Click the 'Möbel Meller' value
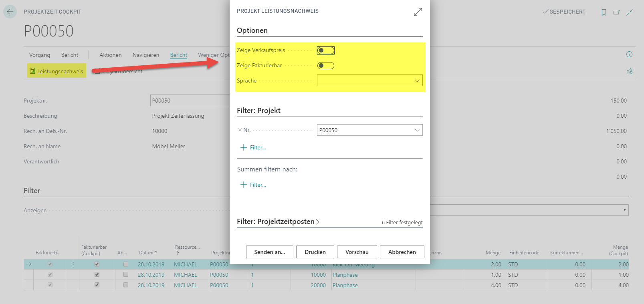 click(x=169, y=146)
